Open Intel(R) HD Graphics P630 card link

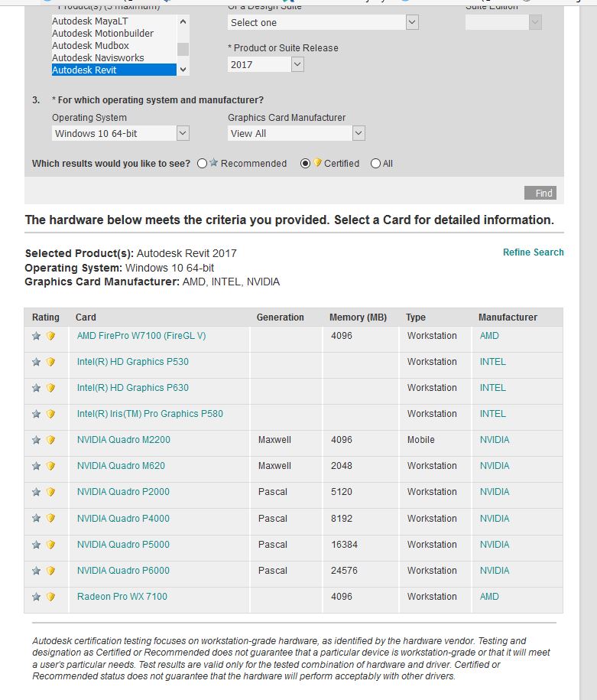tap(132, 388)
